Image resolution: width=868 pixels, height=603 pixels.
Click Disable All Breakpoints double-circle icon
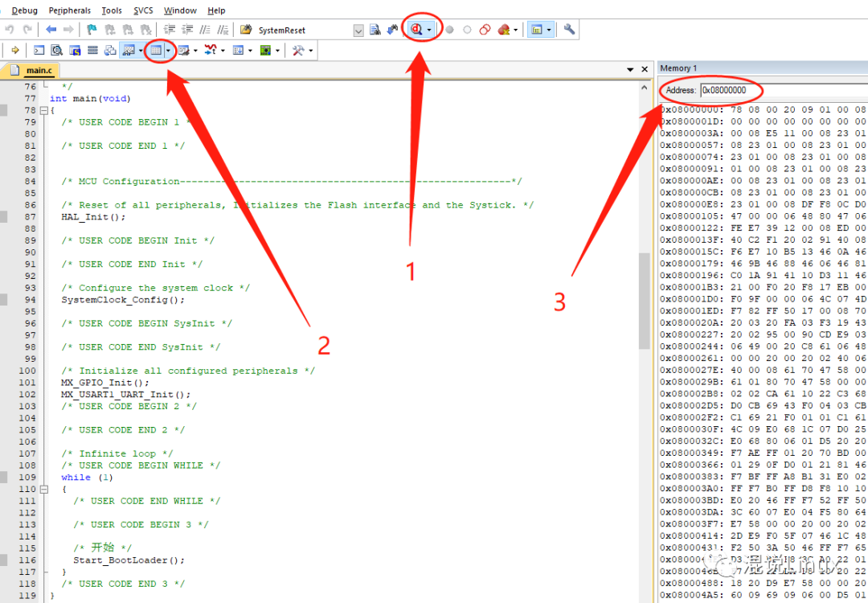tap(485, 31)
